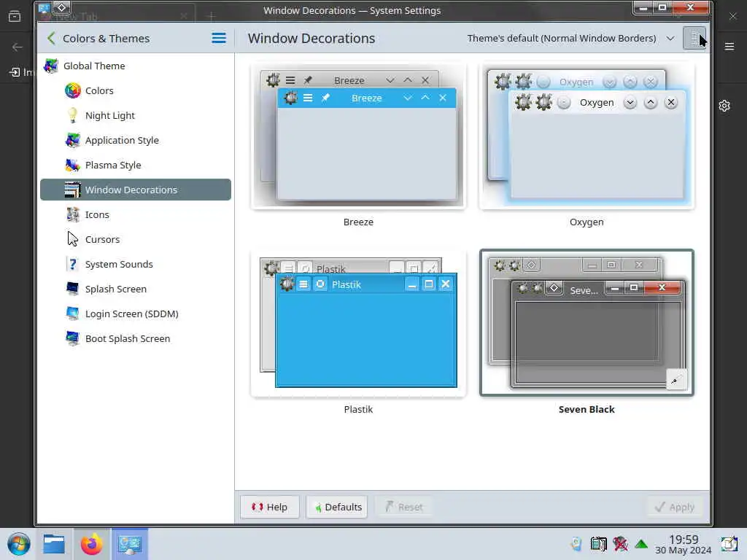Open Boot Splash Screen settings
Image resolution: width=747 pixels, height=560 pixels.
click(x=136, y=338)
